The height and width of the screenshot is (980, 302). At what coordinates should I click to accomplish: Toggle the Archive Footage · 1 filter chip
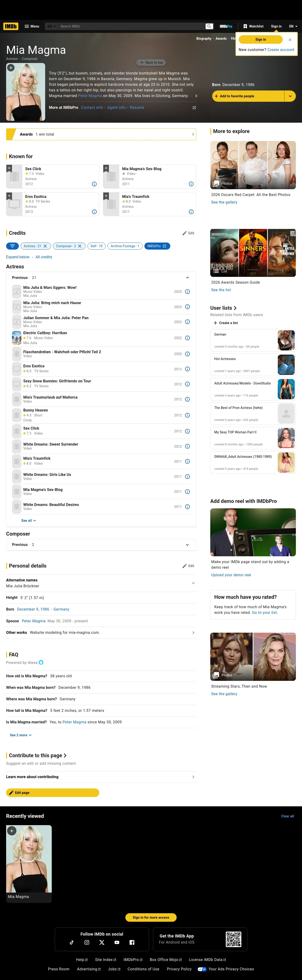(x=125, y=246)
